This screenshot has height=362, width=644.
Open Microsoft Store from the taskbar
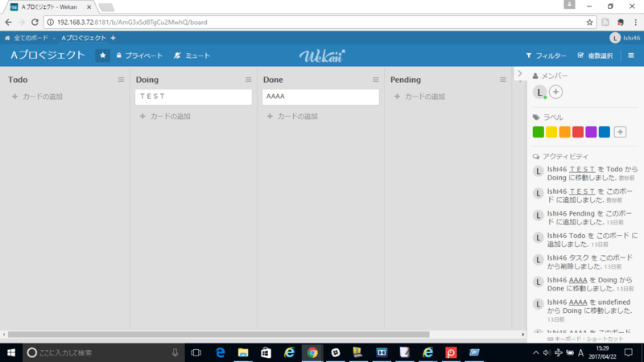tap(266, 352)
